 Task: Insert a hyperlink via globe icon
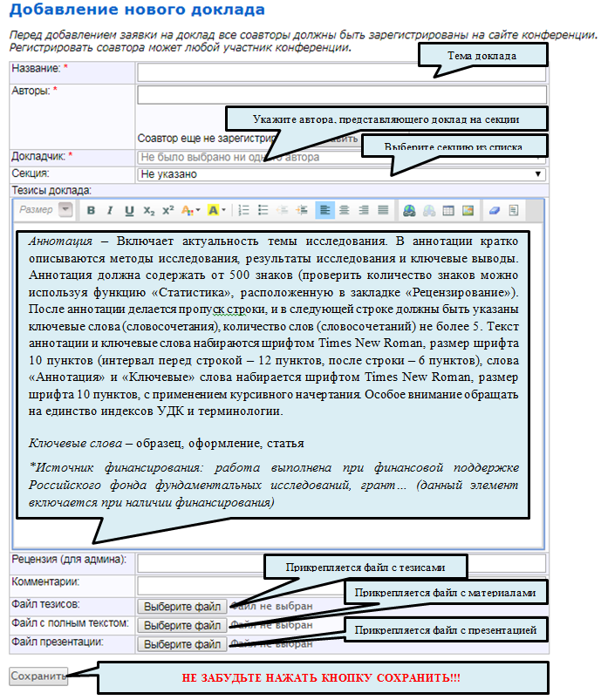409,210
